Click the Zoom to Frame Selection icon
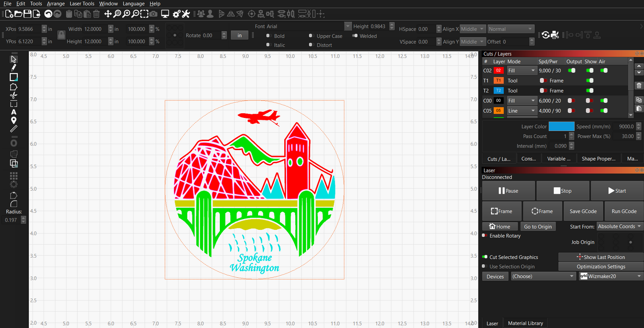The width and height of the screenshot is (644, 328). (144, 14)
